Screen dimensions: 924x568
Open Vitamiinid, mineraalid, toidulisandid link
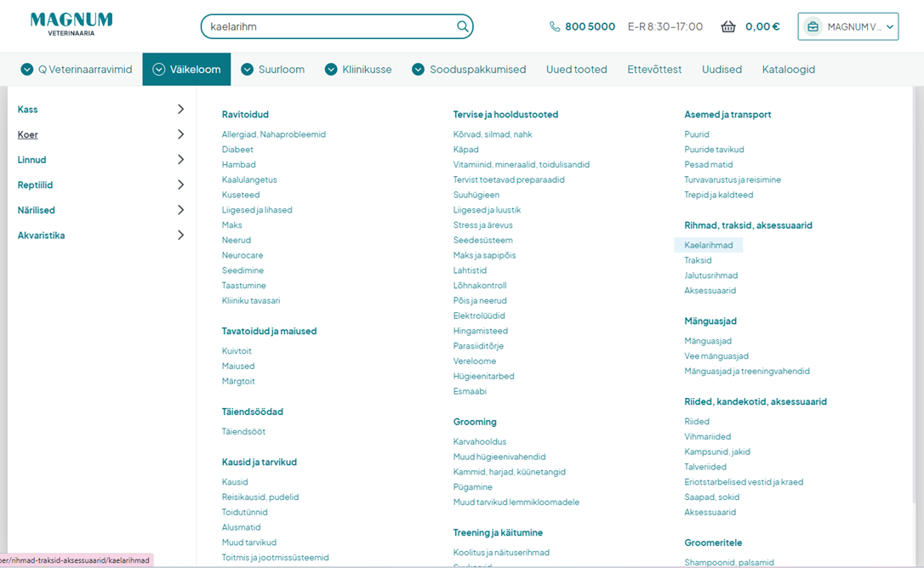click(x=521, y=165)
